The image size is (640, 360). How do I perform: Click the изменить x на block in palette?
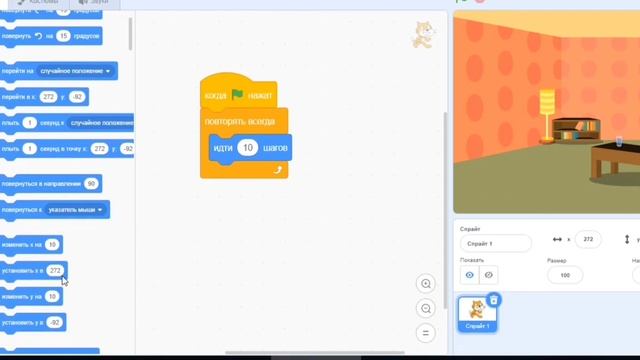click(x=31, y=245)
